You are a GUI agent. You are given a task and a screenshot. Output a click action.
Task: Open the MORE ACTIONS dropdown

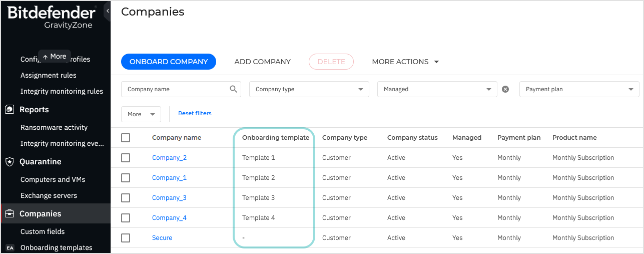[x=405, y=62]
